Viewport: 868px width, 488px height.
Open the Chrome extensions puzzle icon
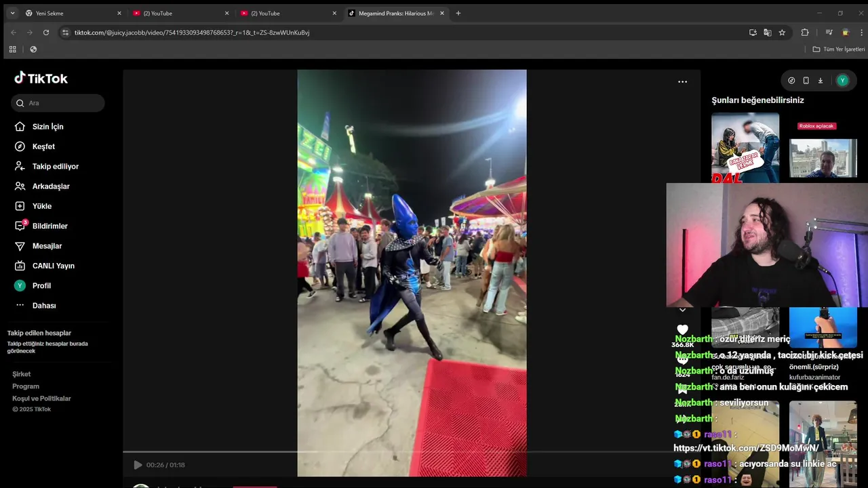pyautogui.click(x=805, y=33)
